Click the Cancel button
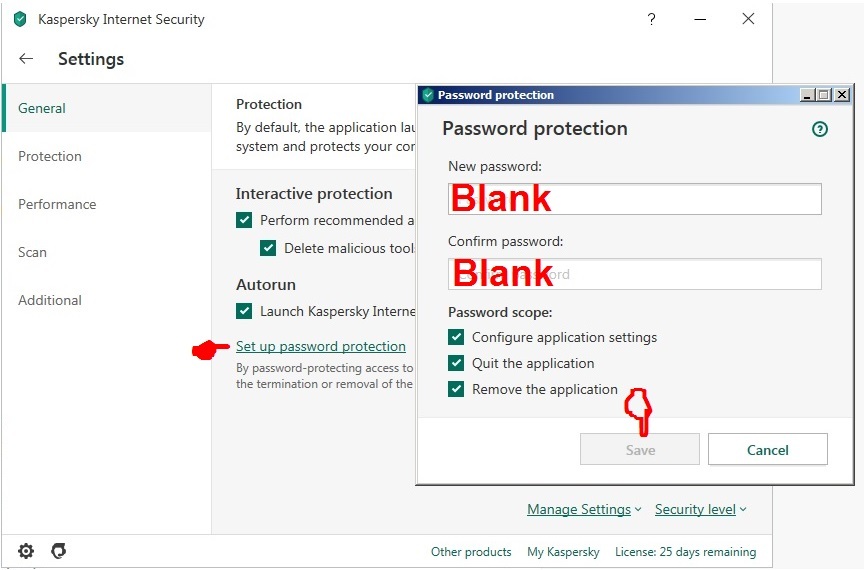The image size is (864, 570). point(768,449)
